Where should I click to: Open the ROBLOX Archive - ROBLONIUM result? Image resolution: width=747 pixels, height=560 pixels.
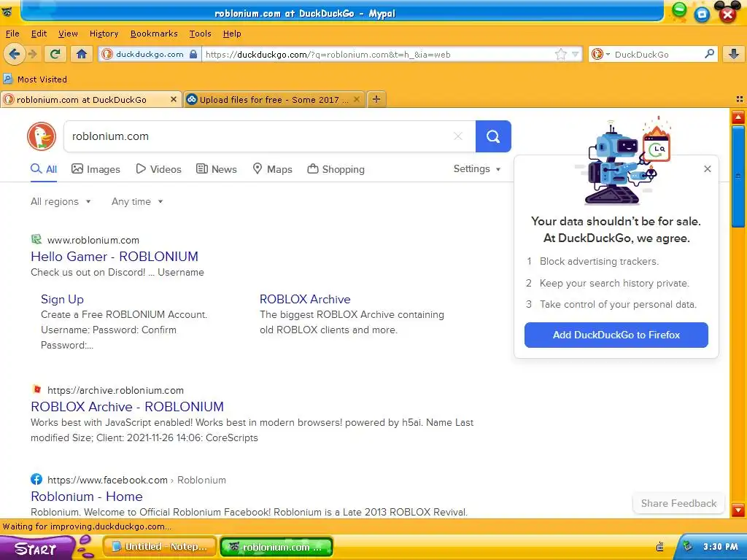[x=127, y=407]
